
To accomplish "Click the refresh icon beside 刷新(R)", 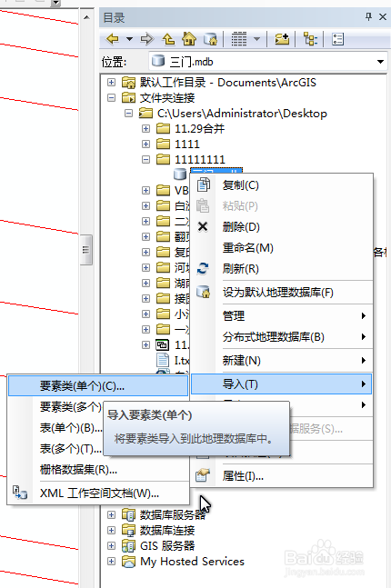I will (x=203, y=268).
